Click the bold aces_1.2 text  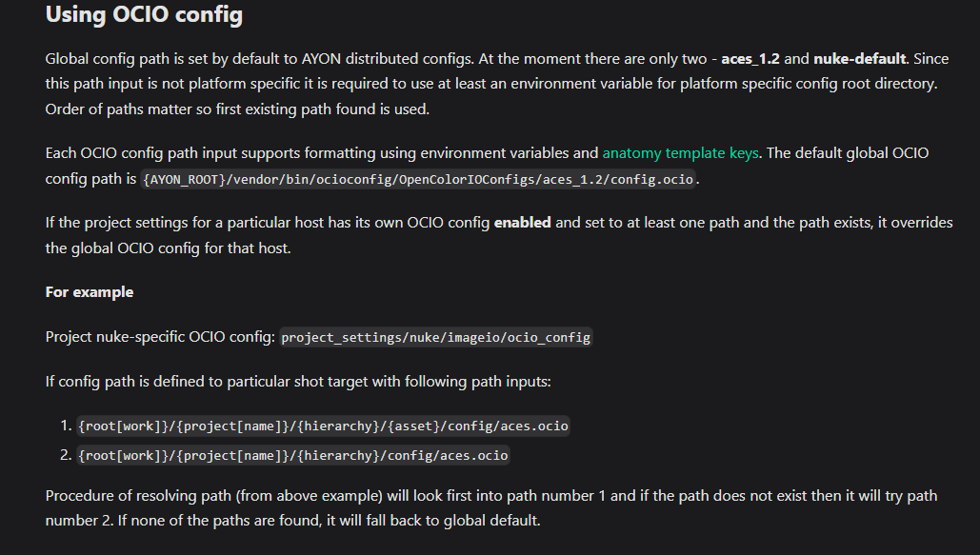click(x=750, y=59)
